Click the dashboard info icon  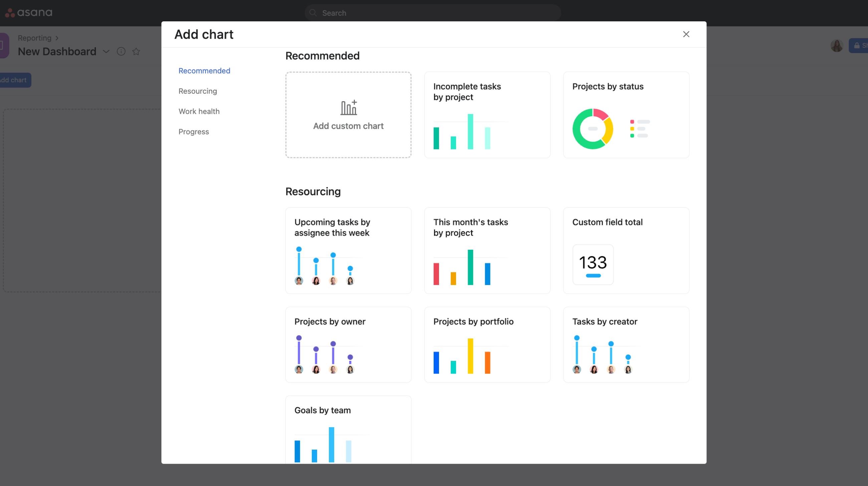tap(121, 51)
